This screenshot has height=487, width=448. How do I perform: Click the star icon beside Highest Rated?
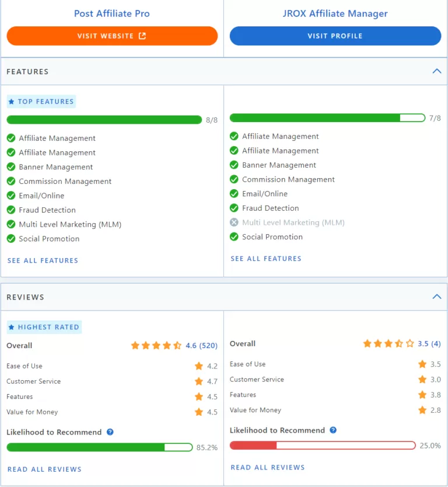pos(11,327)
